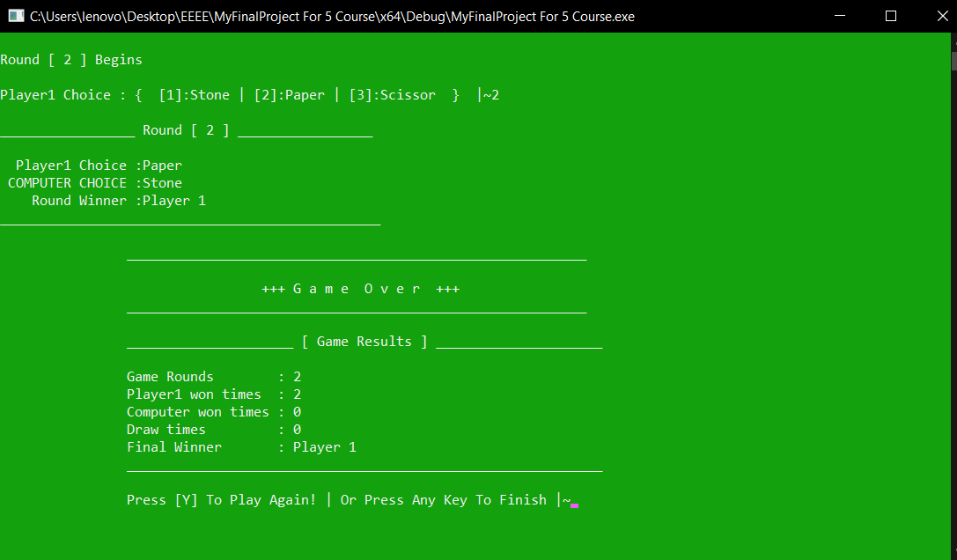Click the console application icon in title bar
This screenshot has height=560, width=957.
click(15, 16)
